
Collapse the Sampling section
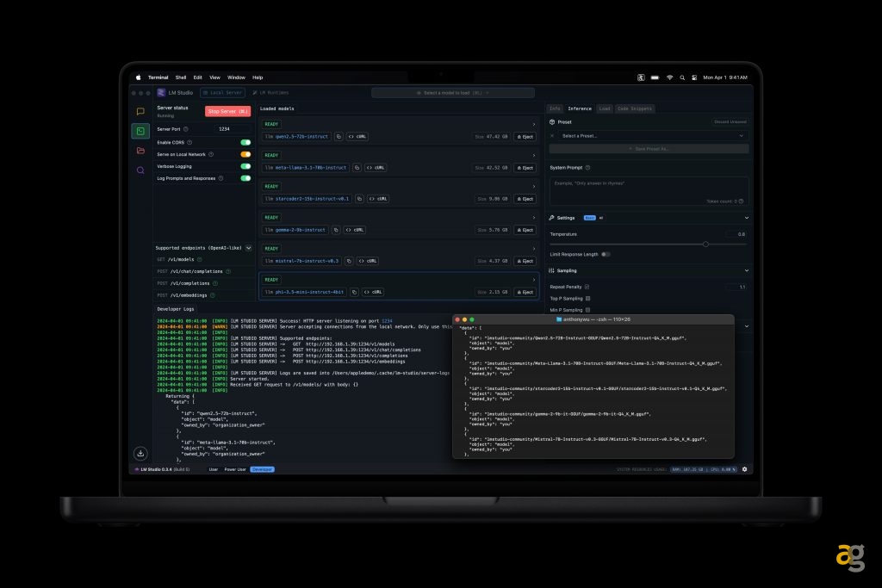click(x=746, y=270)
